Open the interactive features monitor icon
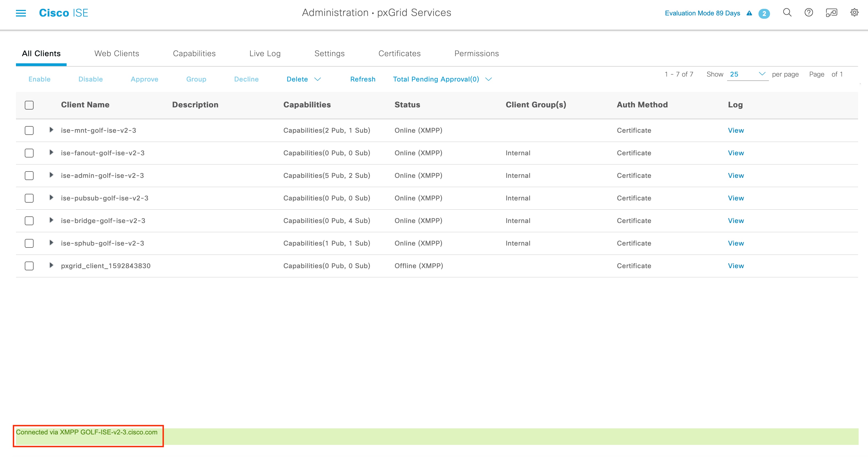 pyautogui.click(x=831, y=13)
